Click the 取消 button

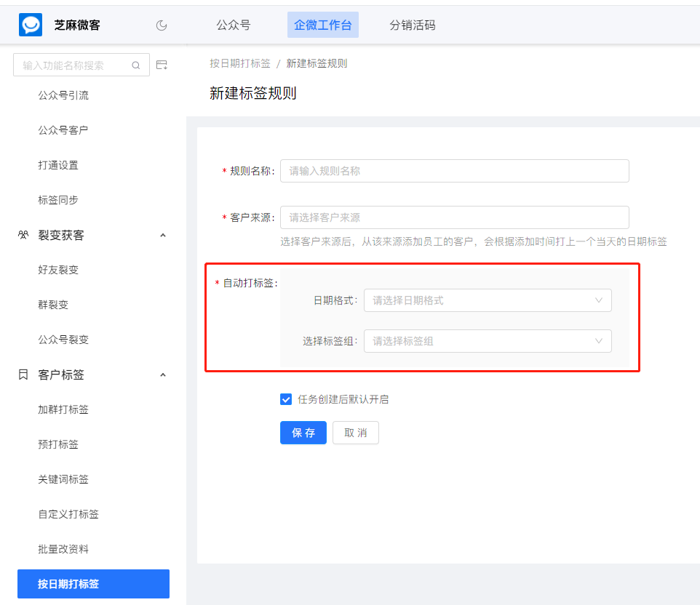click(x=355, y=433)
